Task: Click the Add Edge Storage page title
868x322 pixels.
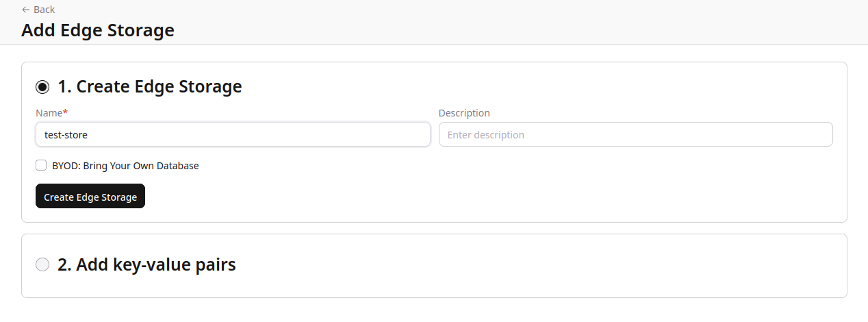Action: pyautogui.click(x=98, y=30)
